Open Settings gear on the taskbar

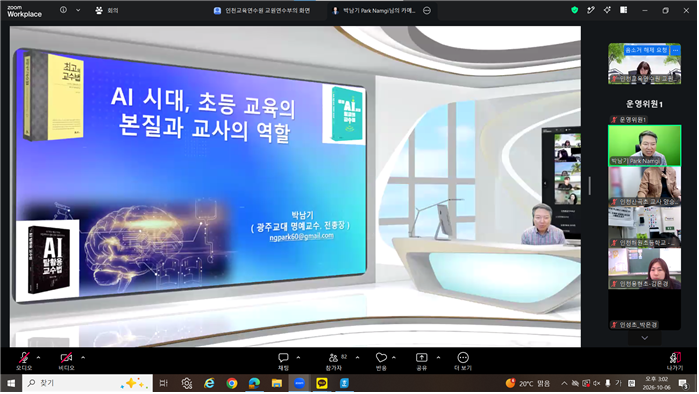187,383
